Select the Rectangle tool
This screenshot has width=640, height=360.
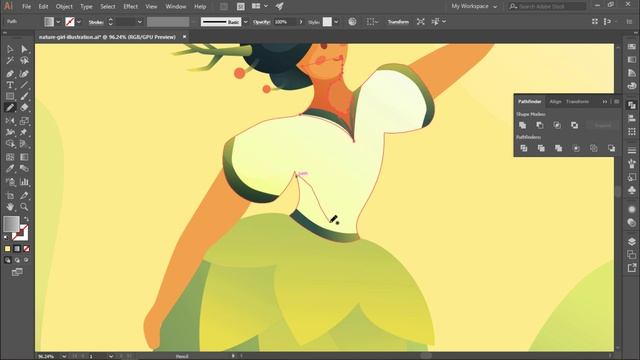coord(10,97)
